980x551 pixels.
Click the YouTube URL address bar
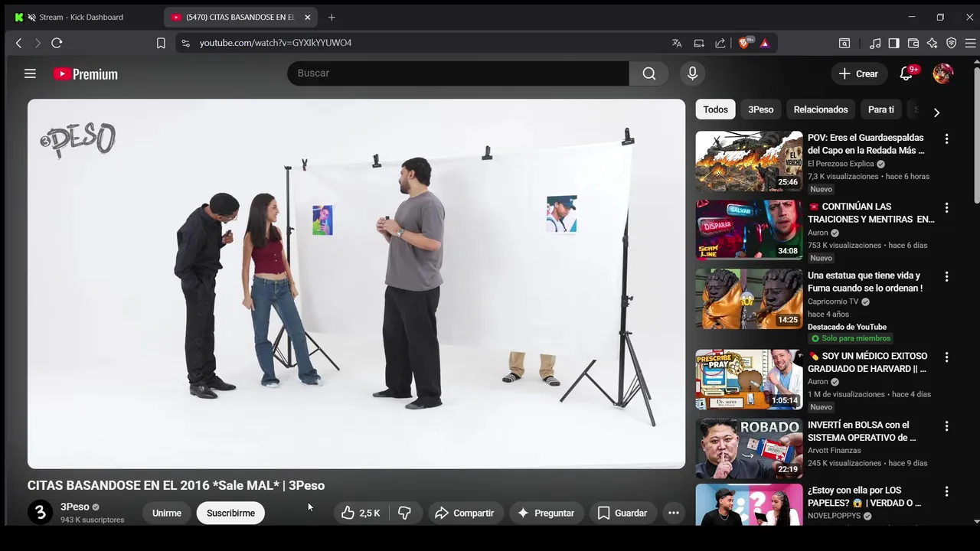click(x=276, y=43)
